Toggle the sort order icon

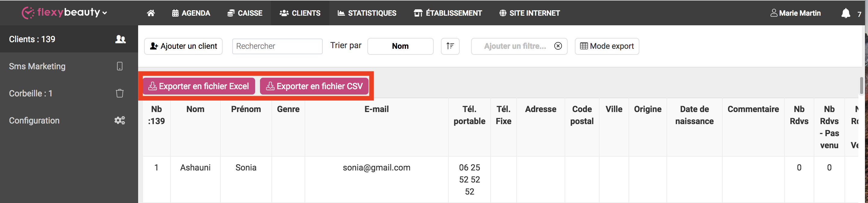[450, 46]
